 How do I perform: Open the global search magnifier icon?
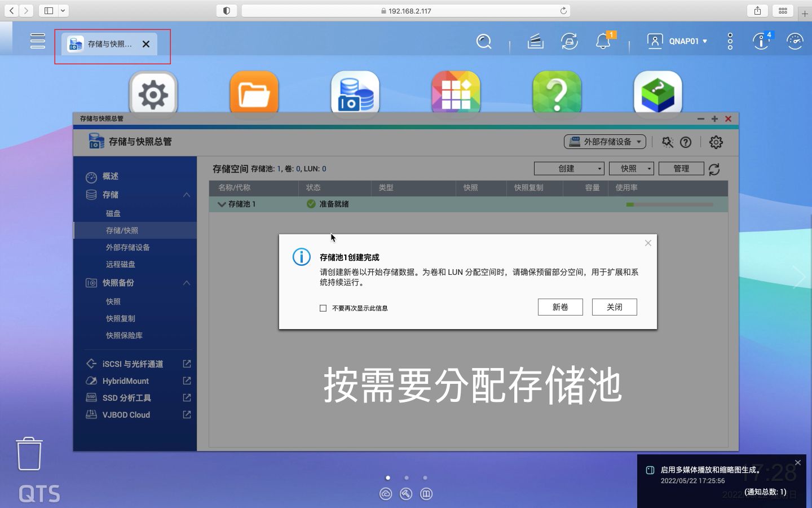coord(484,41)
